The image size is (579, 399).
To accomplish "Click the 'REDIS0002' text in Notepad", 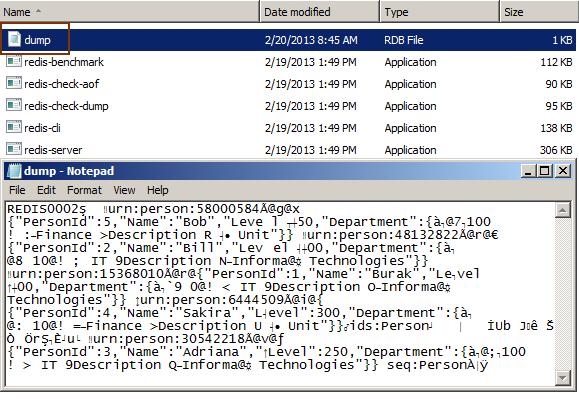I will pos(44,209).
